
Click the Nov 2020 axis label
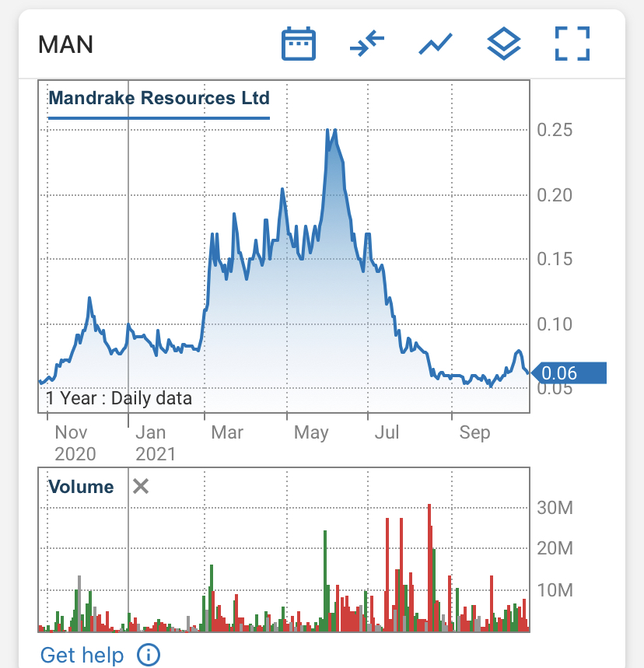(75, 443)
